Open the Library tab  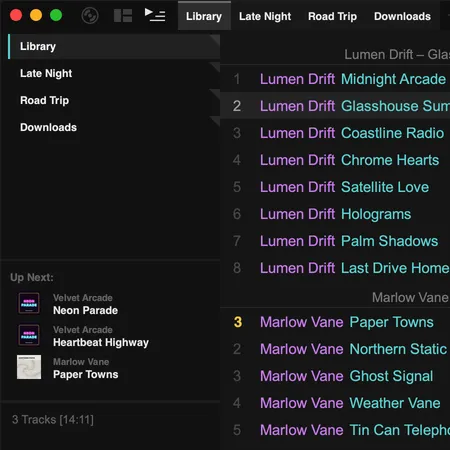pyautogui.click(x=204, y=16)
